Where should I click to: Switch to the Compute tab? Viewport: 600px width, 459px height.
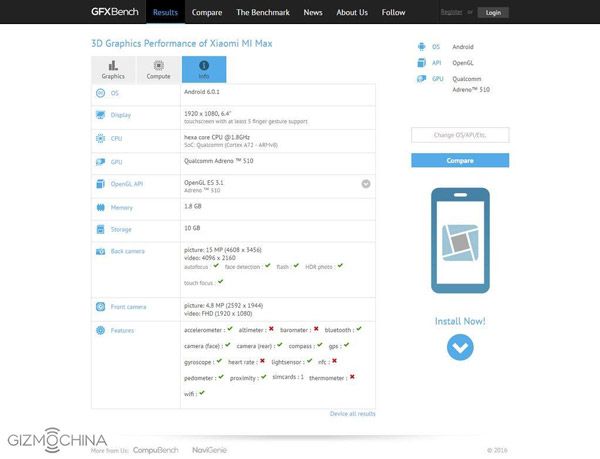click(158, 69)
